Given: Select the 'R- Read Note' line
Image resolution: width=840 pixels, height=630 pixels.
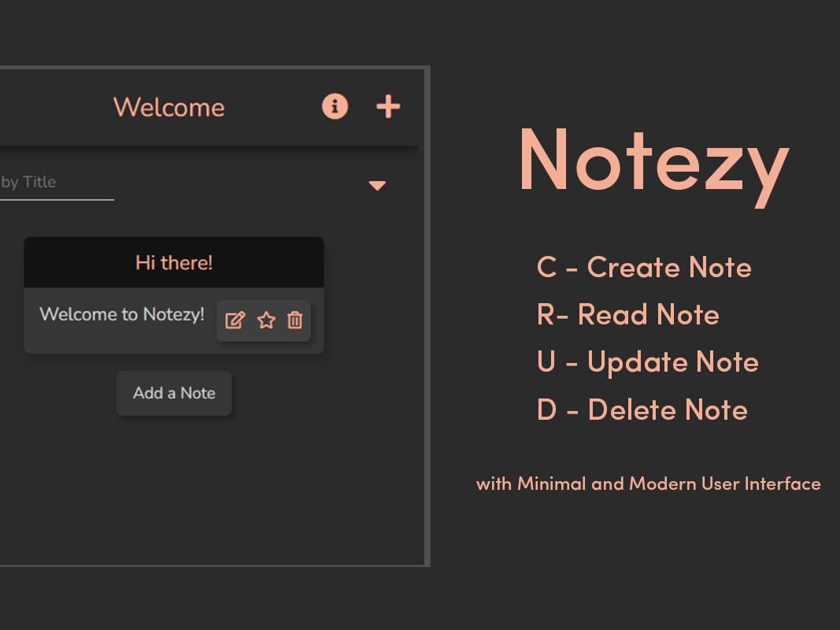Looking at the screenshot, I should [627, 315].
